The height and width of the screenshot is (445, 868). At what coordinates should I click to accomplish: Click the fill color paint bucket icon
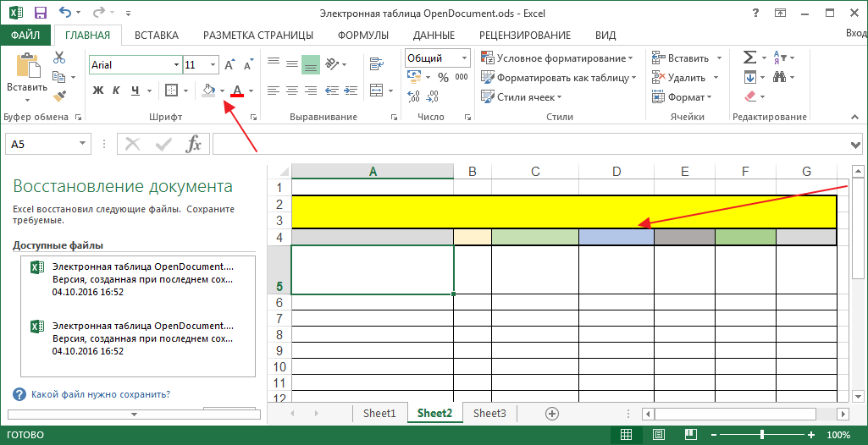pyautogui.click(x=208, y=91)
